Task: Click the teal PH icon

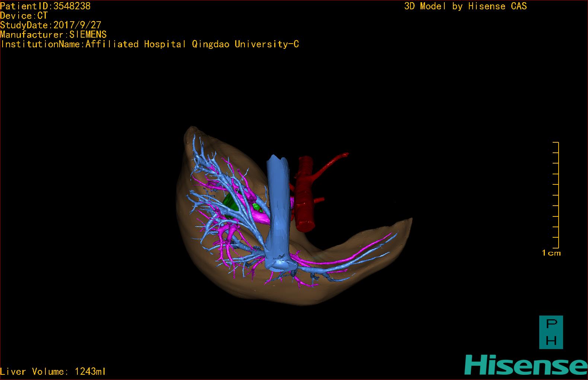Action: [551, 332]
